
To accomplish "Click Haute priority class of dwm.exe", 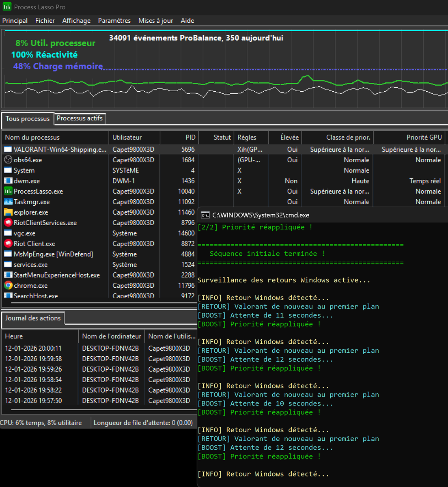I will (x=360, y=181).
